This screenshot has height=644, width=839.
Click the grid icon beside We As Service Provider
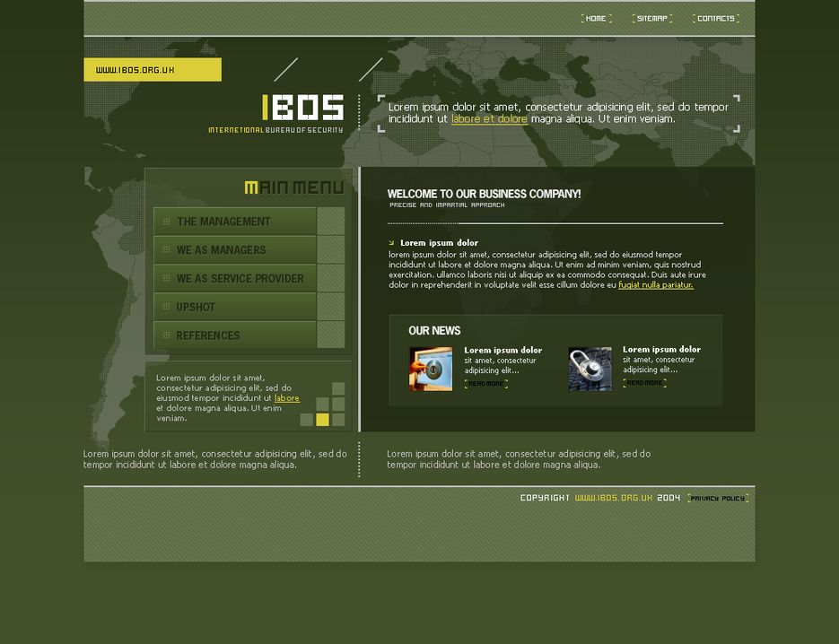[x=166, y=278]
